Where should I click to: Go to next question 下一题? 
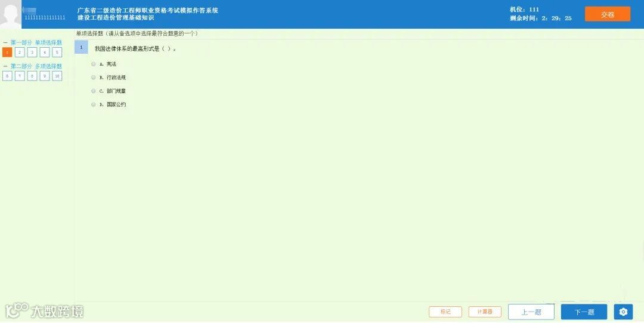[x=584, y=312]
